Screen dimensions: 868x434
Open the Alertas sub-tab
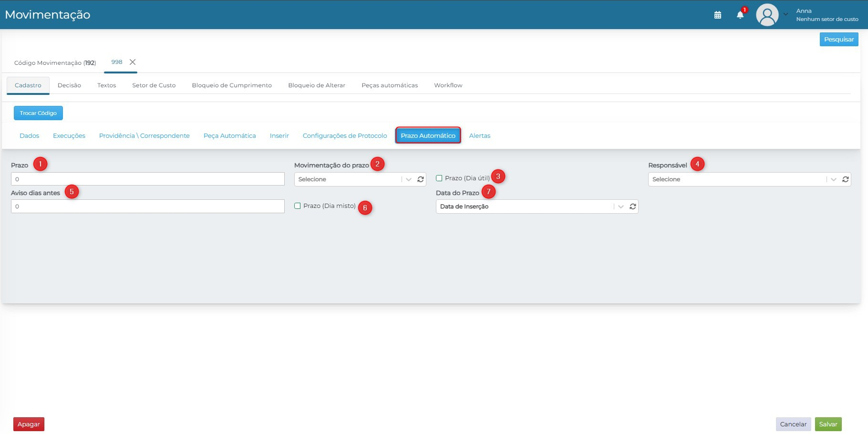point(480,136)
